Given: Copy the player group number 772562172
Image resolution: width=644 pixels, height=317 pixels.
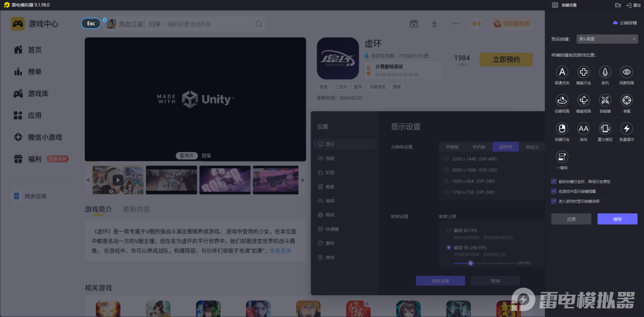Looking at the screenshot, I should click(x=426, y=56).
